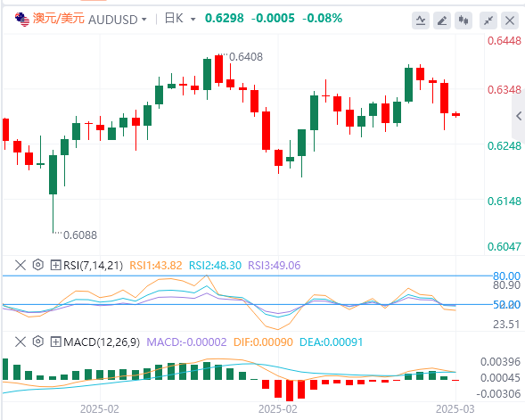Click the 0.6047 price axis label
This screenshot has height=420, width=525.
(x=504, y=247)
